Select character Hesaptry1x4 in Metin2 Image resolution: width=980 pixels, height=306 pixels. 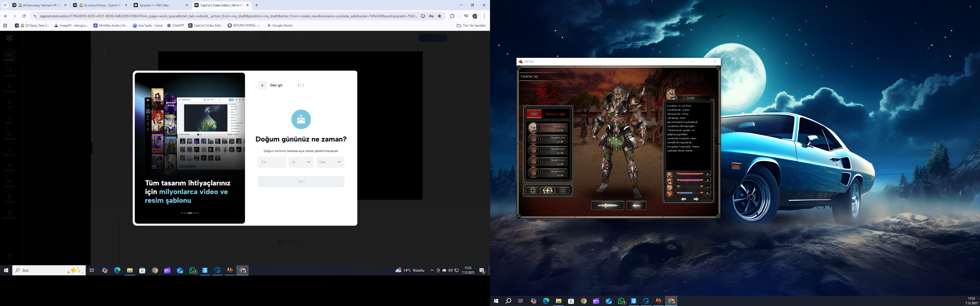(548, 139)
